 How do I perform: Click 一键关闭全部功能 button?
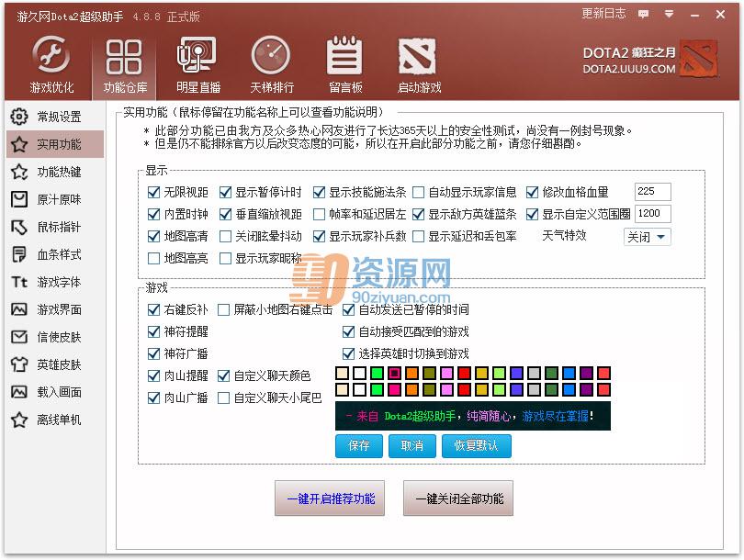tap(458, 498)
